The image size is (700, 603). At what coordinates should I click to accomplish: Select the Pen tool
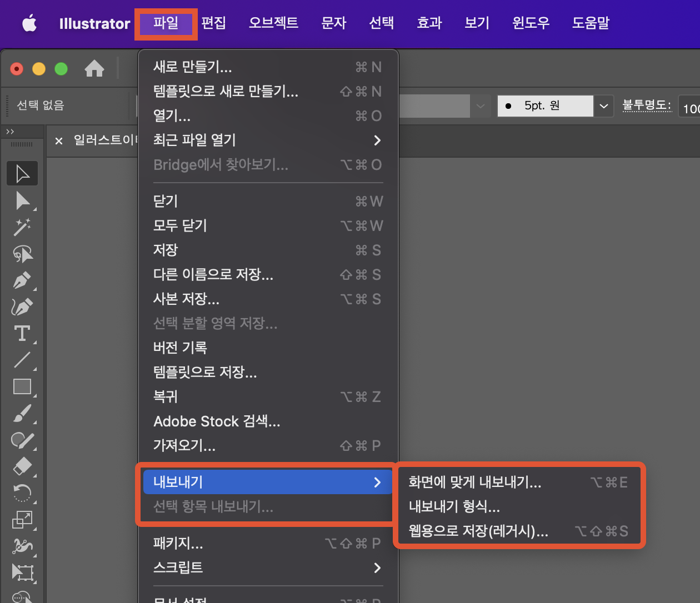(22, 280)
